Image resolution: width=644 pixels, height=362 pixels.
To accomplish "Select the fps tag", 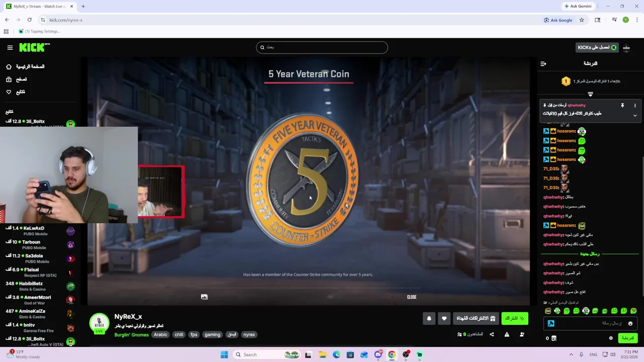I will tap(194, 334).
